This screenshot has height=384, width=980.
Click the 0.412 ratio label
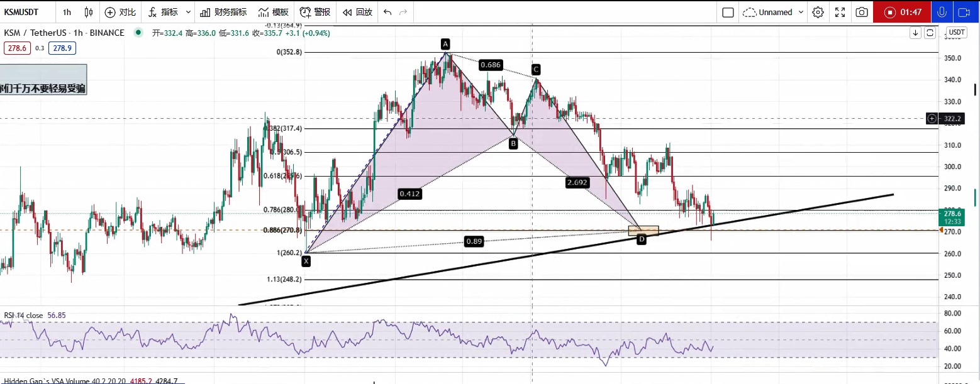coord(409,194)
